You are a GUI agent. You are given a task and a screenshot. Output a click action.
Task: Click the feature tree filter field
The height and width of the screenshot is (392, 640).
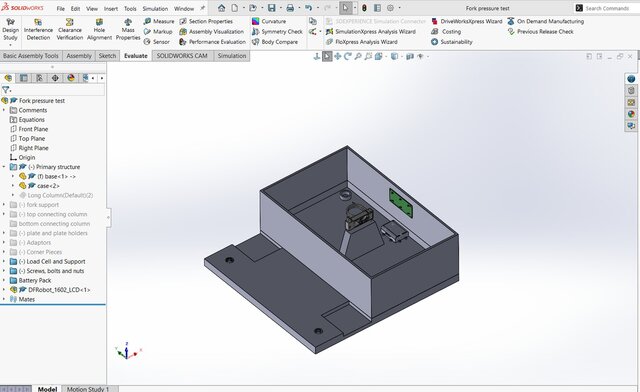tap(53, 90)
